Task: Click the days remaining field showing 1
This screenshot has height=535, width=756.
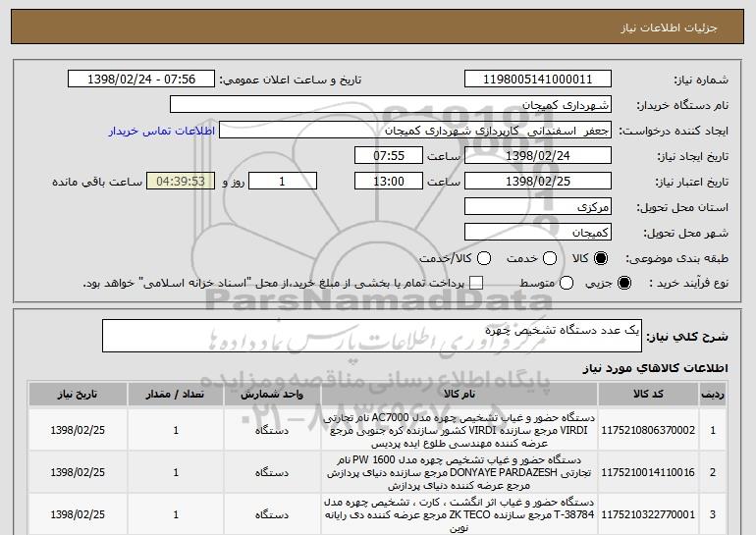Action: [x=283, y=182]
